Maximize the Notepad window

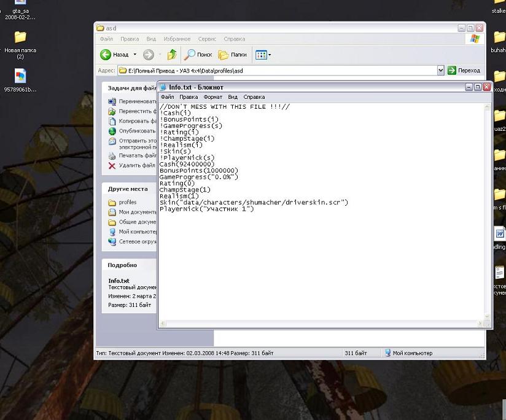point(478,87)
